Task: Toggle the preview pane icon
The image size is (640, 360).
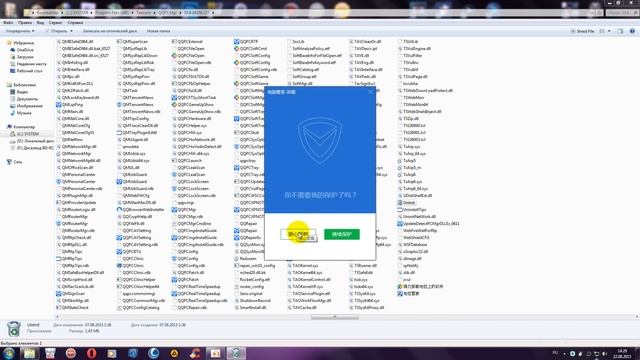Action: click(620, 31)
